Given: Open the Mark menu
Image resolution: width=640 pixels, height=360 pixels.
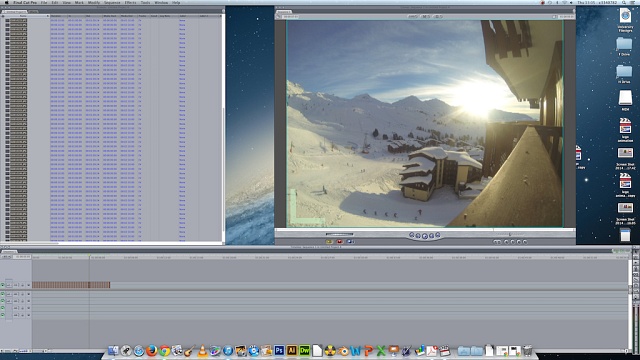Looking at the screenshot, I should tap(79, 2).
